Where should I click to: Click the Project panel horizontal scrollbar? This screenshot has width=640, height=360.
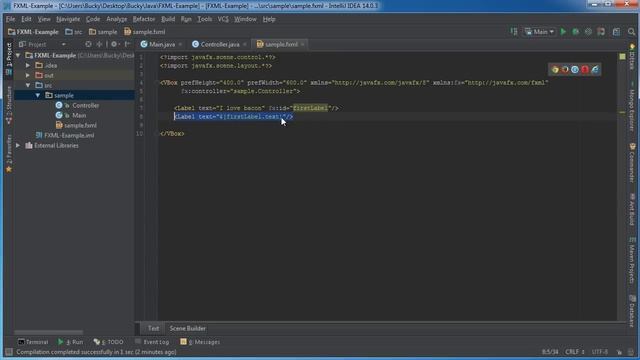[49, 332]
